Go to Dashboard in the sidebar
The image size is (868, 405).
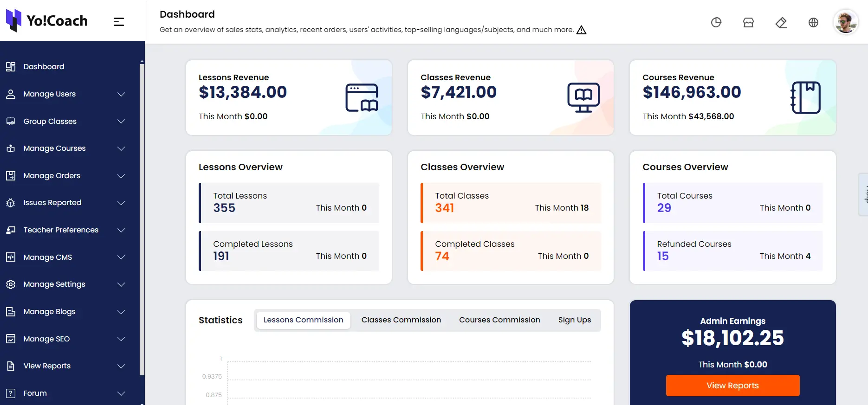44,67
